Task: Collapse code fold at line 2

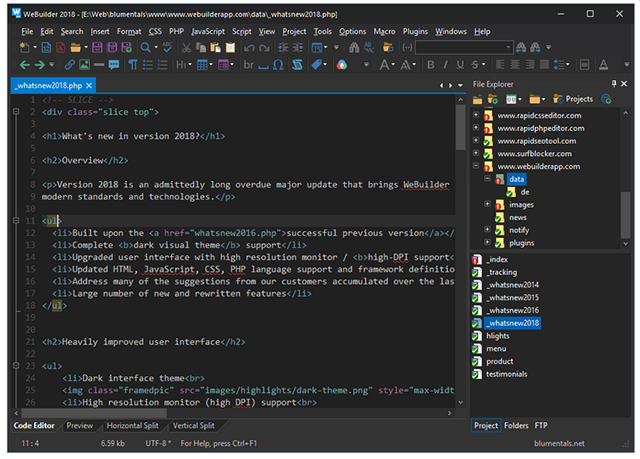Action: click(x=16, y=111)
